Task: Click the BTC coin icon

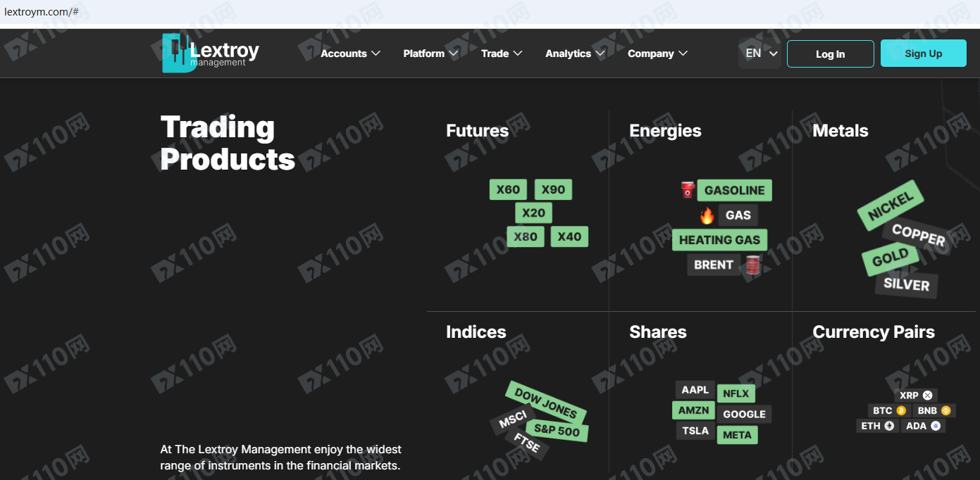Action: pos(901,410)
